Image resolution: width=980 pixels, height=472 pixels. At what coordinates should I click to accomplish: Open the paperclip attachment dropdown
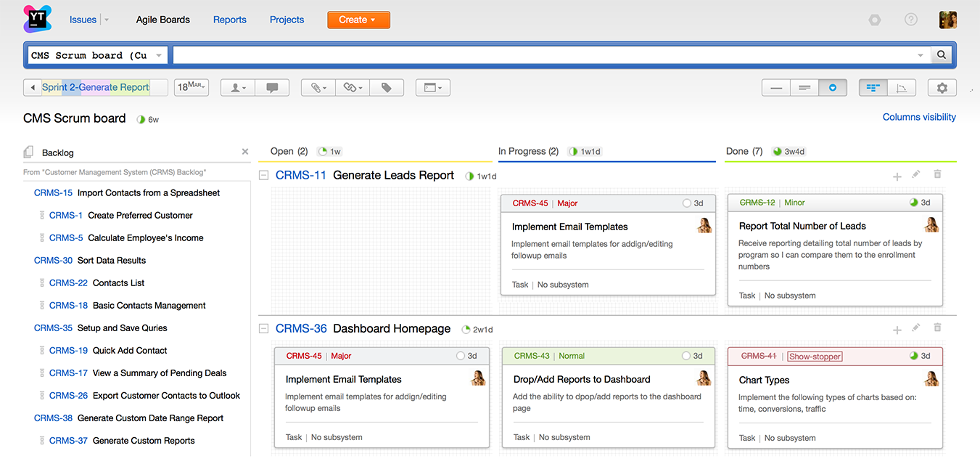(x=318, y=87)
